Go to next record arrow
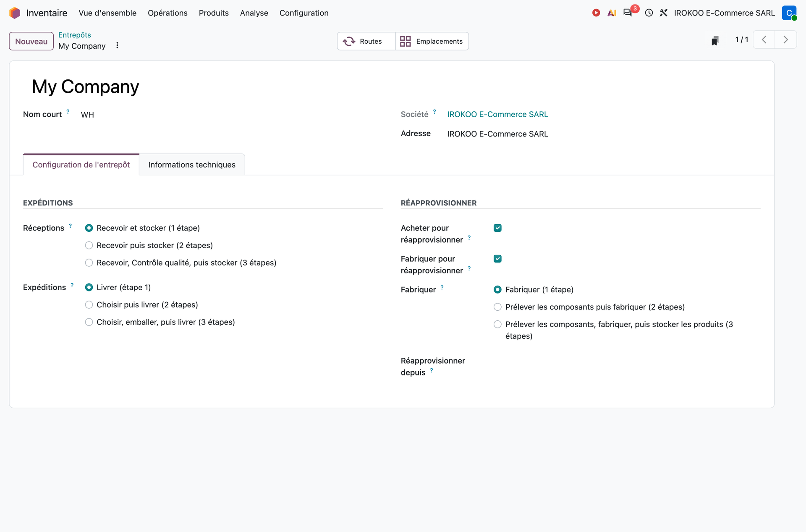806x532 pixels. pos(786,40)
